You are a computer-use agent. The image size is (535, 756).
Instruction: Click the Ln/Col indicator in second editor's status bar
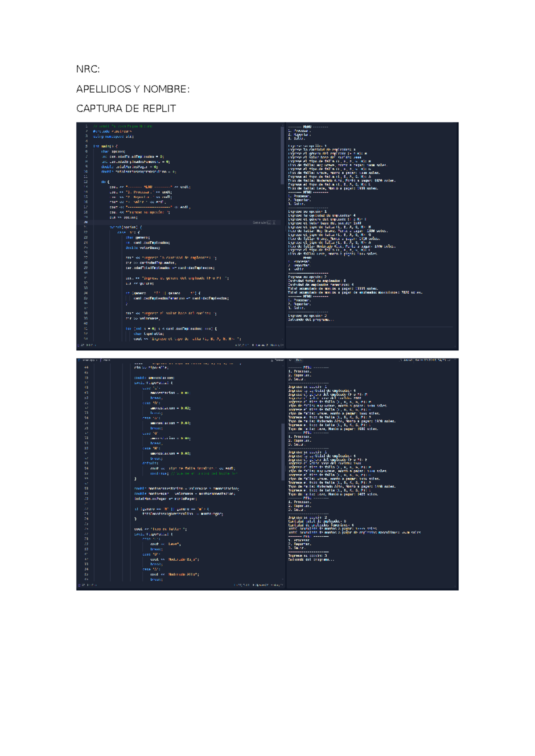pyautogui.click(x=242, y=585)
